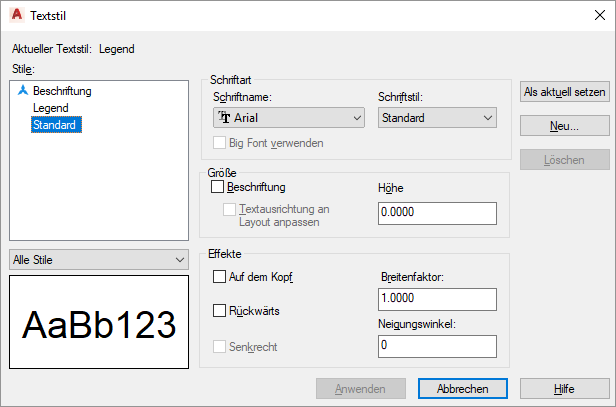The height and width of the screenshot is (407, 616).
Task: Click the AutoCAD logo icon in title bar
Action: point(16,15)
